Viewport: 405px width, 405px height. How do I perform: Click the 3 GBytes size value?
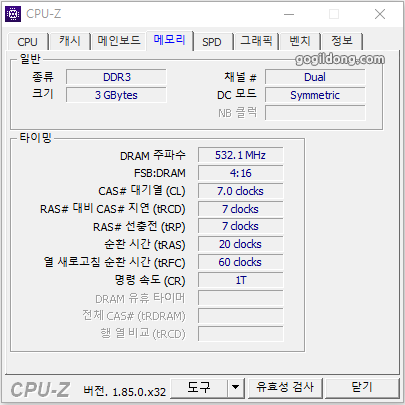tap(116, 95)
